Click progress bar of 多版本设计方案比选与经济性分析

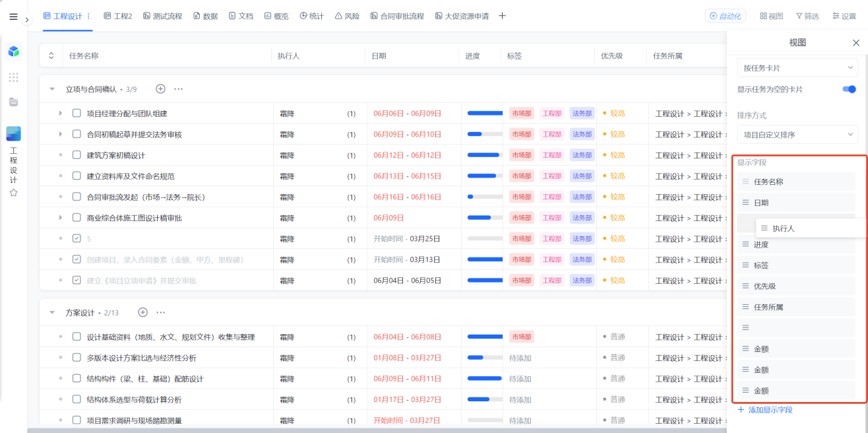[x=485, y=358]
